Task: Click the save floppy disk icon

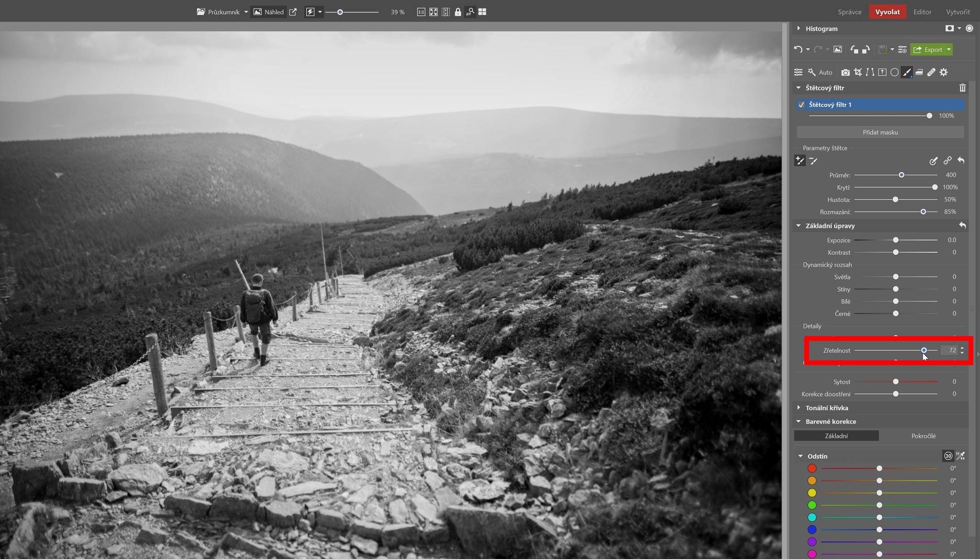Action: click(883, 49)
